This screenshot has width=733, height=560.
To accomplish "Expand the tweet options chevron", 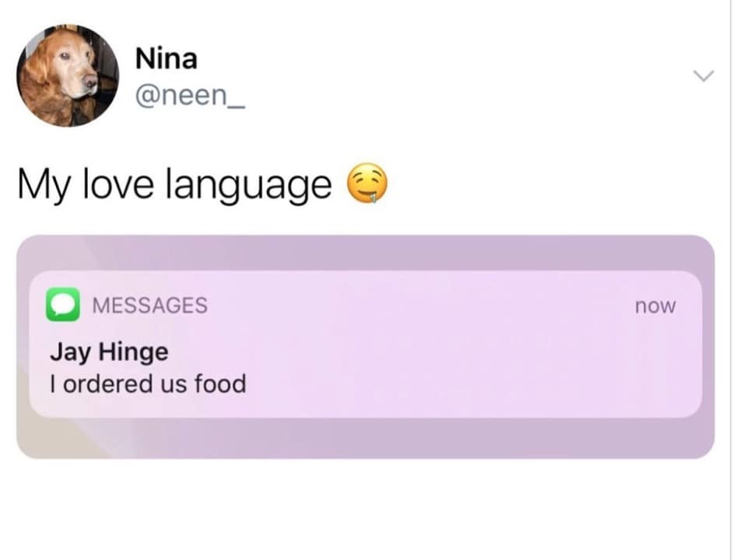I will click(703, 75).
